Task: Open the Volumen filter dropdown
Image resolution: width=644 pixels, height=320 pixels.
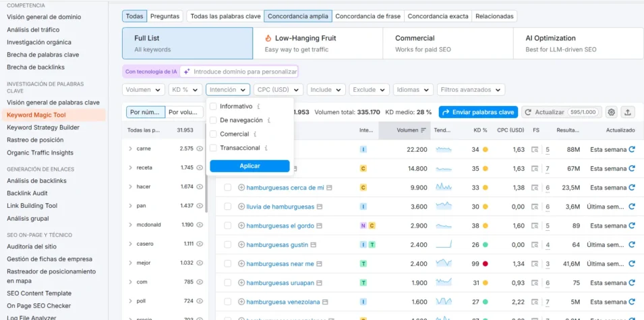Action: (144, 90)
